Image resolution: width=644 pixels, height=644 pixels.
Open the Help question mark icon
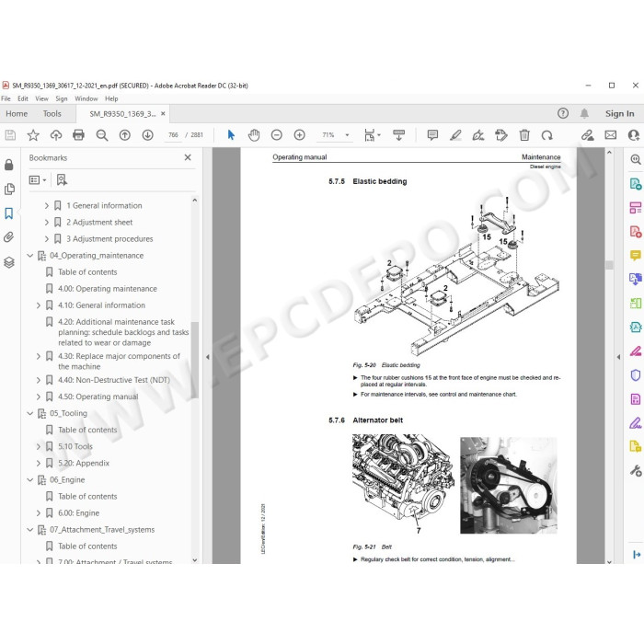point(563,113)
